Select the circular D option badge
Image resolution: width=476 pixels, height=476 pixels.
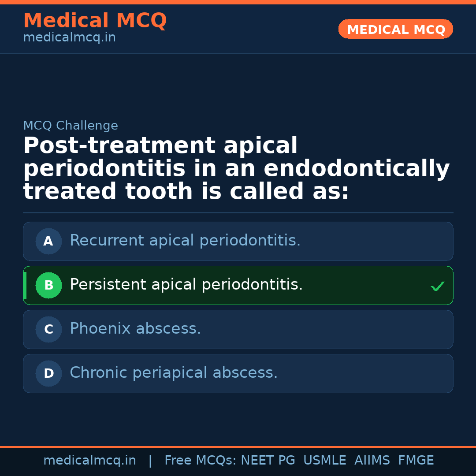point(48,373)
